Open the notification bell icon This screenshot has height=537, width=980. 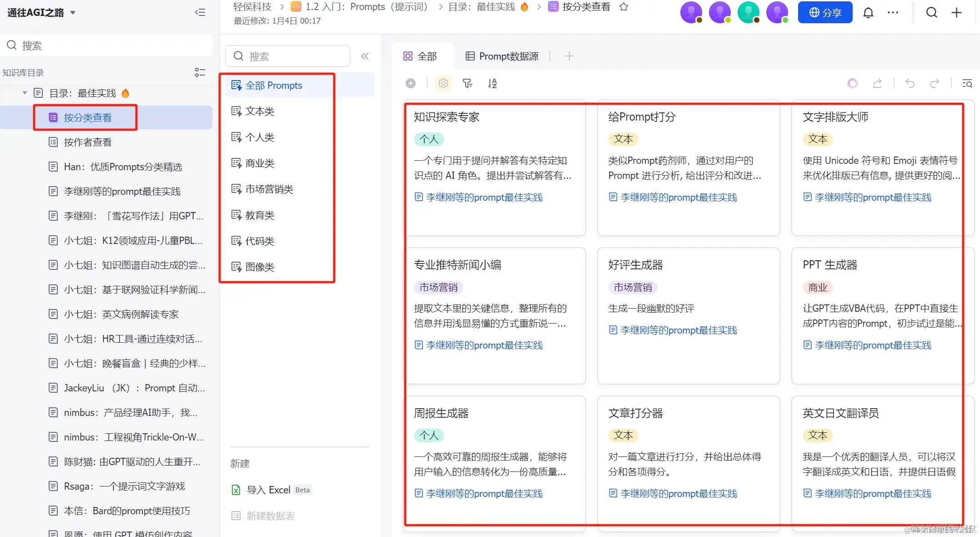pyautogui.click(x=868, y=12)
